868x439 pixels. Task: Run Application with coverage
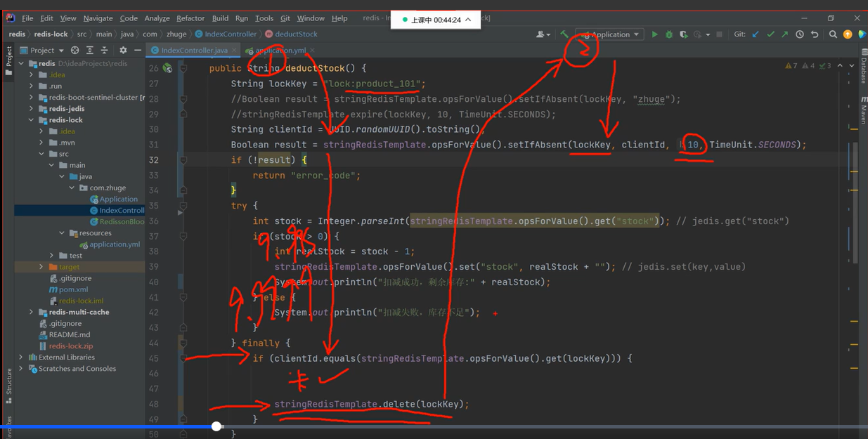coord(683,34)
